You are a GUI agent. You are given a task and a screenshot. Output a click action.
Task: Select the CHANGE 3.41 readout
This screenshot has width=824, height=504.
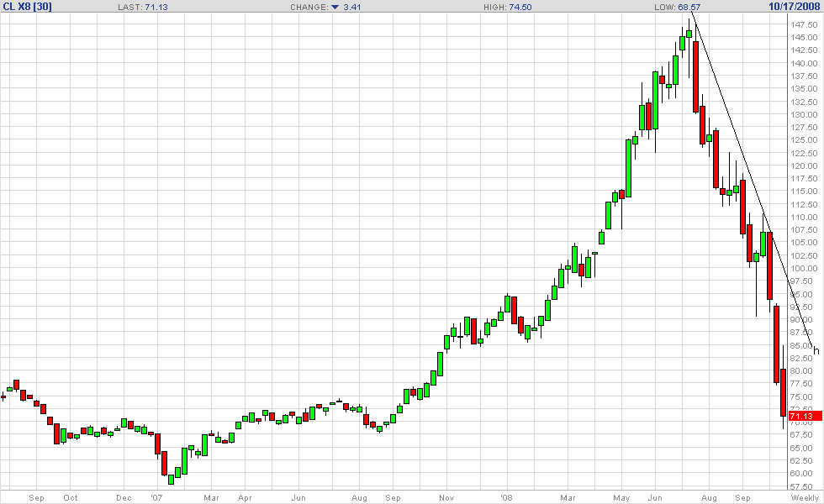pyautogui.click(x=325, y=8)
